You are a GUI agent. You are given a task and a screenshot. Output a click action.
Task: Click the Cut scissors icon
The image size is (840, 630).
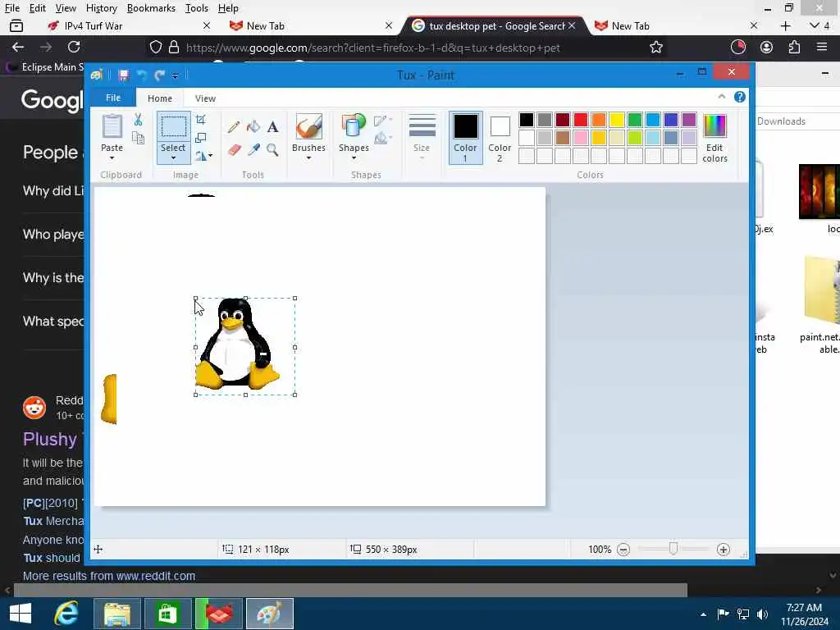coord(138,120)
